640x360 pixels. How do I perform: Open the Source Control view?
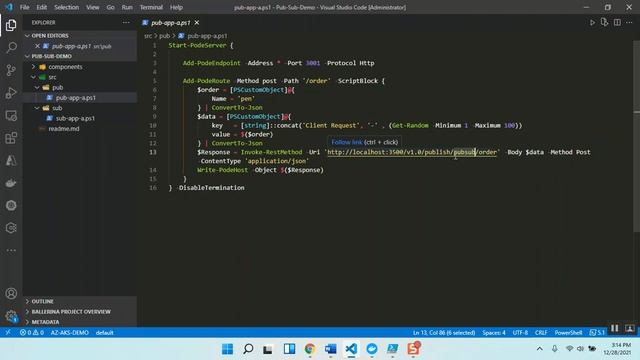pos(11,70)
